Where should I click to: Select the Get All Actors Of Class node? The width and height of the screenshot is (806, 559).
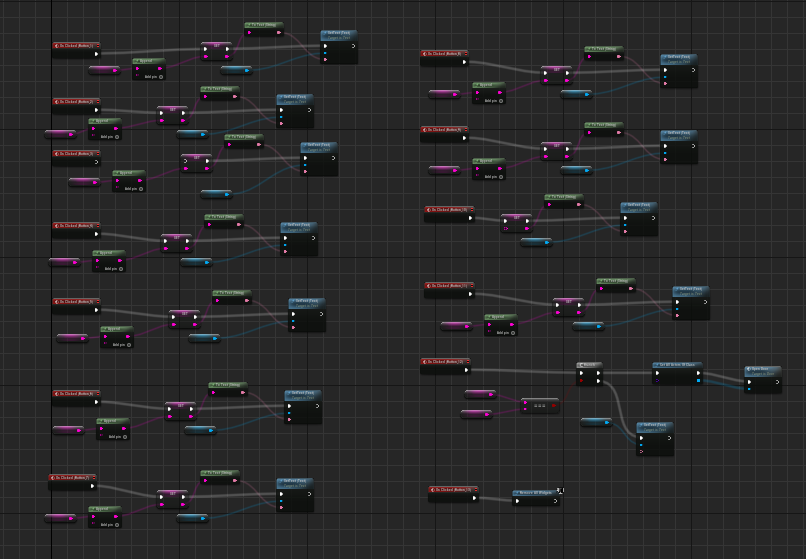(677, 373)
